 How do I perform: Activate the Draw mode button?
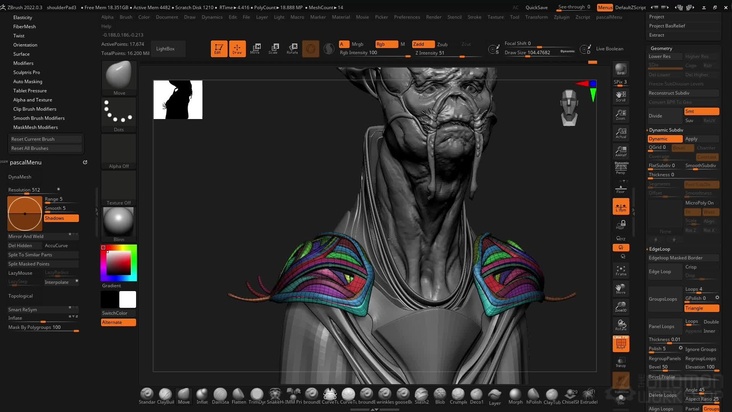click(237, 49)
